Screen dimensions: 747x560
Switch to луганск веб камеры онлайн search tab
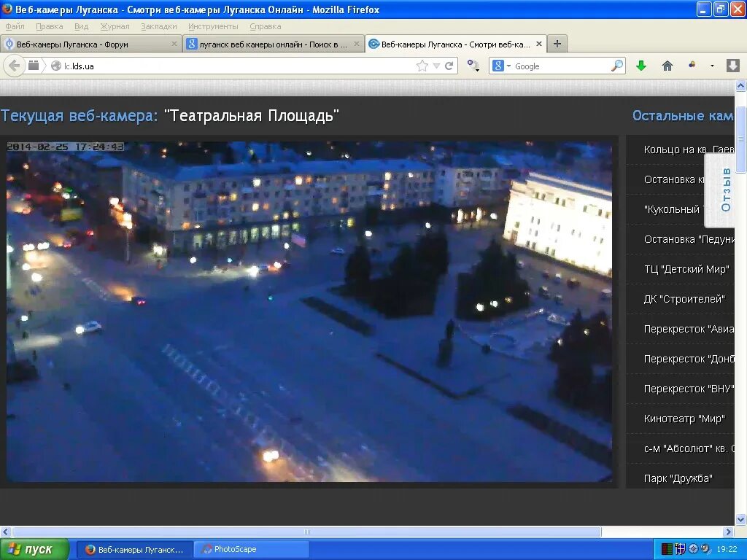pos(273,44)
